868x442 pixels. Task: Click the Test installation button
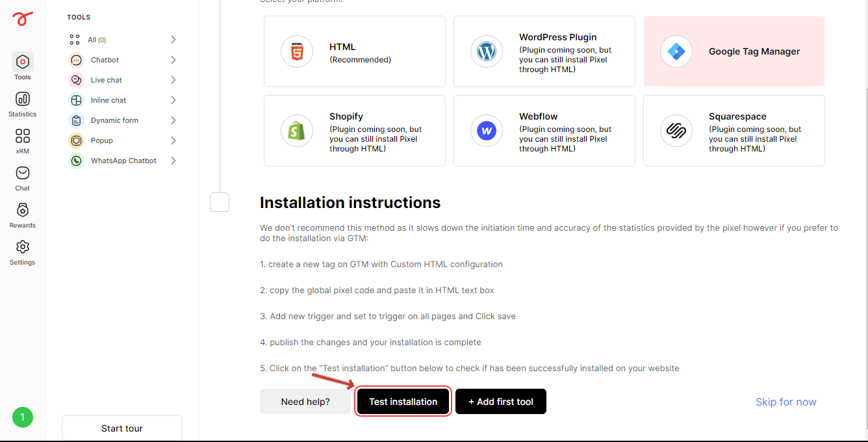click(x=403, y=402)
